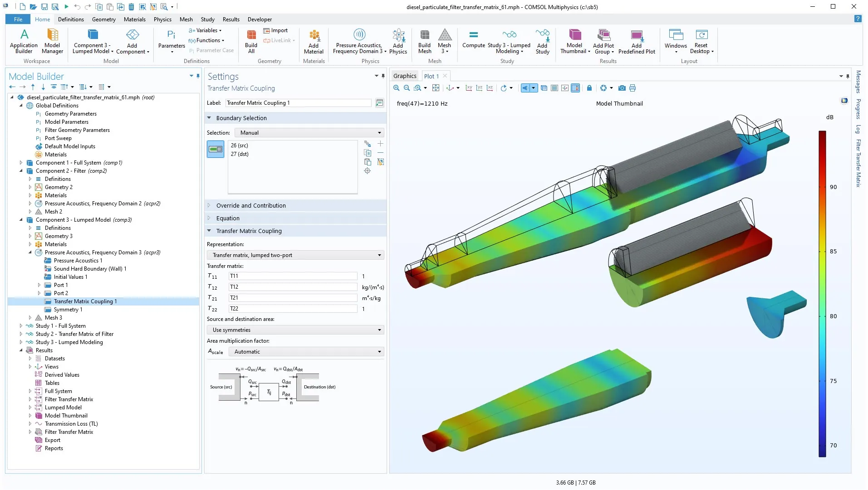
Task: Click the Build Mesh icon
Action: tap(424, 41)
